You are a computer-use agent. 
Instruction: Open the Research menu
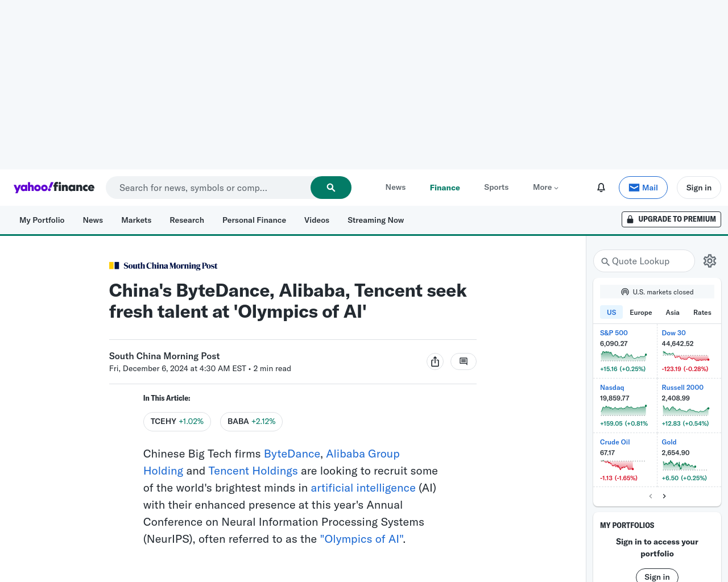point(187,220)
